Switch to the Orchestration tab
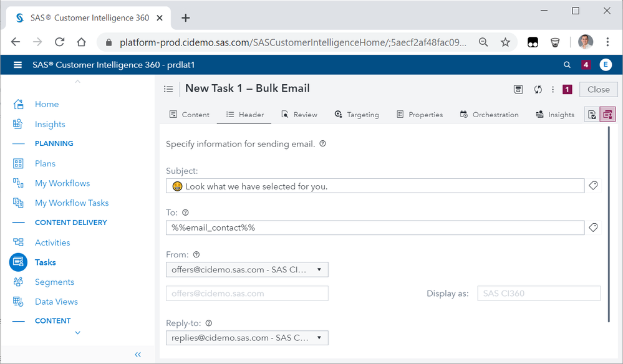The width and height of the screenshot is (623, 364). (x=490, y=115)
